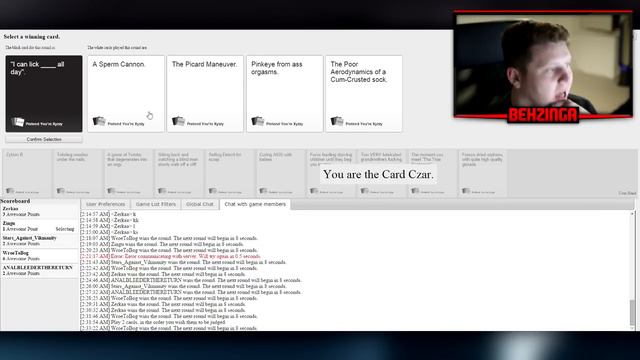Open the User Preferences tab
640x360 pixels.
click(105, 204)
